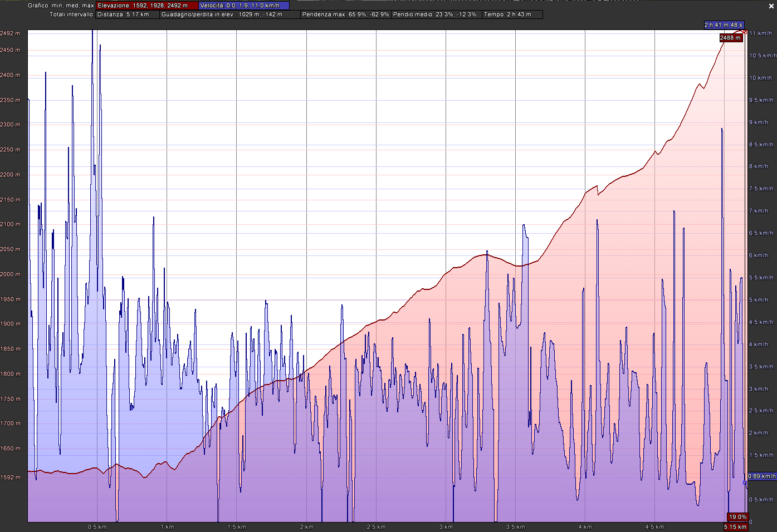This screenshot has height=532, width=777.
Task: Click the 1800 m elevation axis label
Action: pyautogui.click(x=10, y=374)
